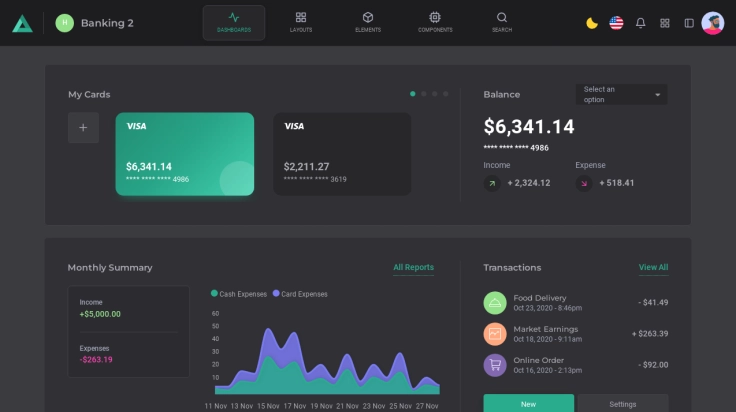Open the Components menu
This screenshot has width=736, height=412.
pos(435,22)
